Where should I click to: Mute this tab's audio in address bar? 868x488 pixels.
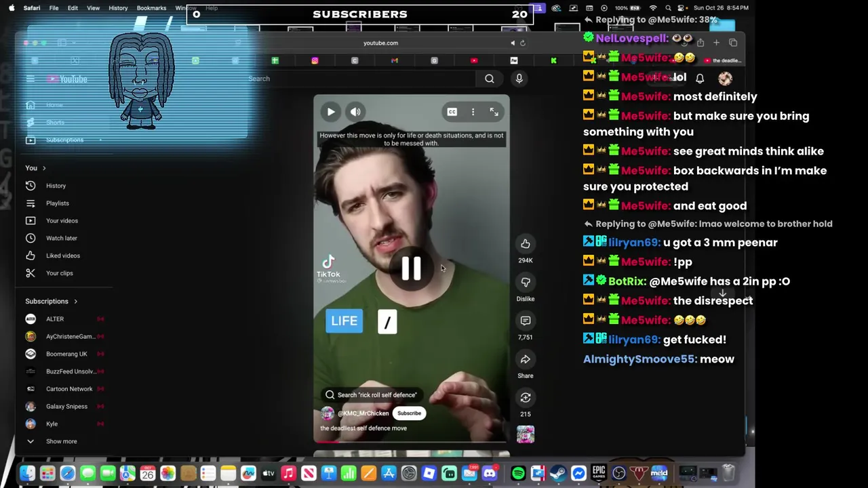513,43
